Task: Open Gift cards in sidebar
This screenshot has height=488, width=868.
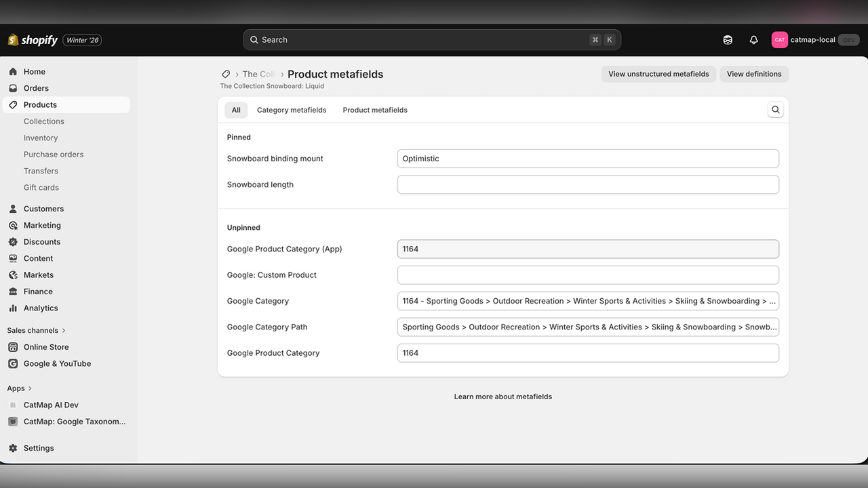Action: 41,188
